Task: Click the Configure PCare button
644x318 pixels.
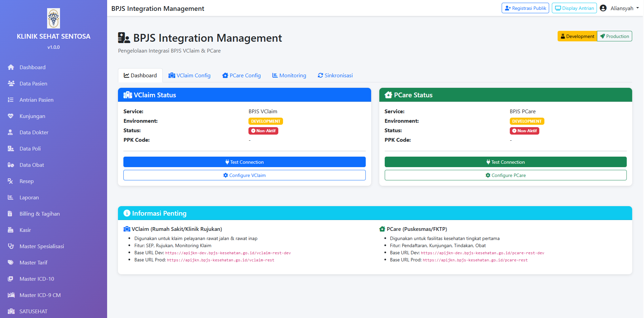Action: [506, 175]
